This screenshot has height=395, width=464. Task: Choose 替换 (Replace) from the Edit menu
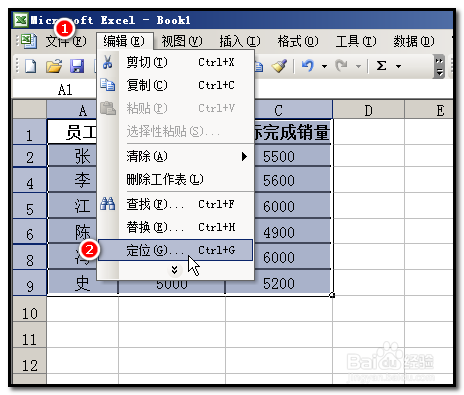(x=175, y=227)
